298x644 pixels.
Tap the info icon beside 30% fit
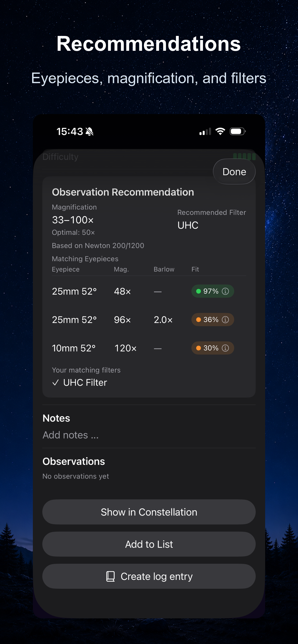click(x=225, y=348)
